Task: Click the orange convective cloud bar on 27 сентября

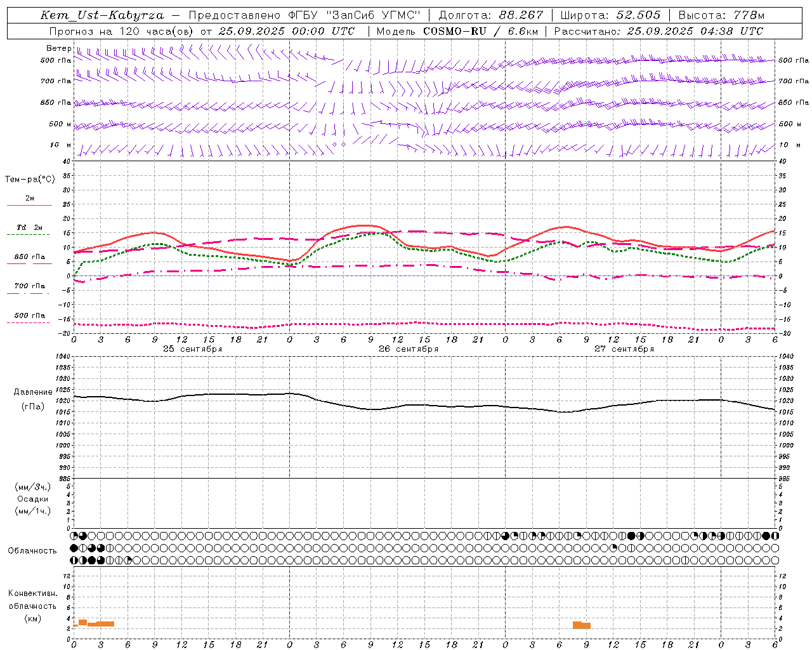Action: pyautogui.click(x=582, y=625)
